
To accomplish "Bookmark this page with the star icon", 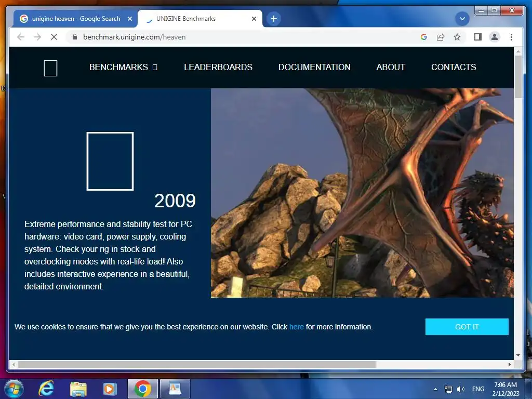I will (x=457, y=37).
